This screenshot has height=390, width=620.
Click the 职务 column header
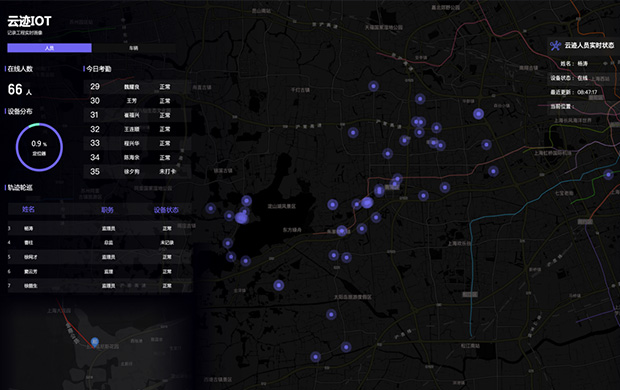[107, 210]
